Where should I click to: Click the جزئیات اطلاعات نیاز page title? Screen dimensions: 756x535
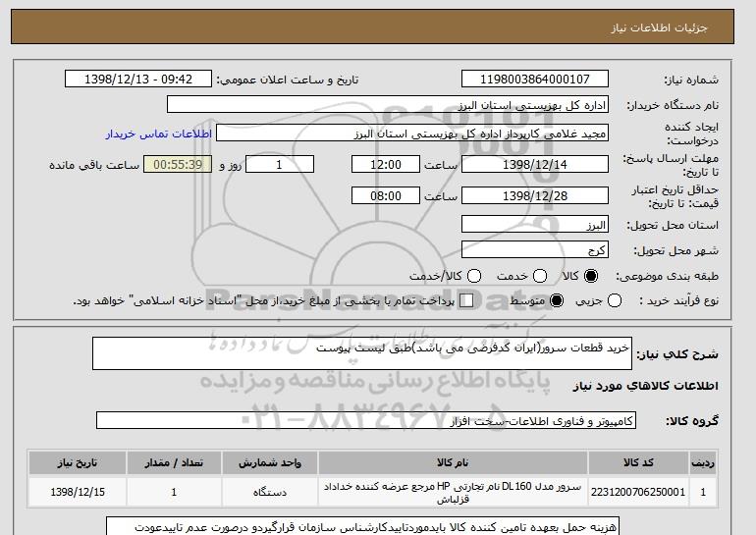pyautogui.click(x=659, y=27)
